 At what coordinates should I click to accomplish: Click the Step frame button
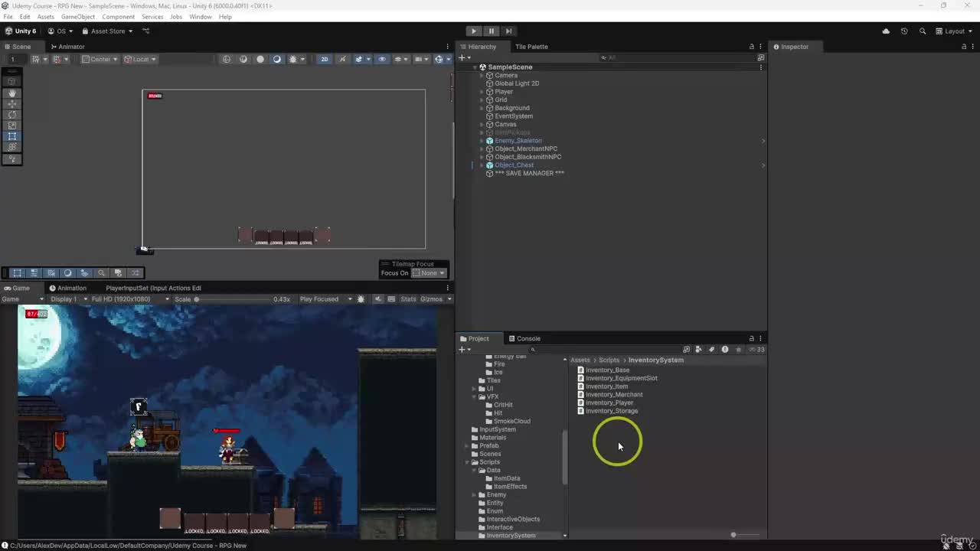(x=508, y=31)
